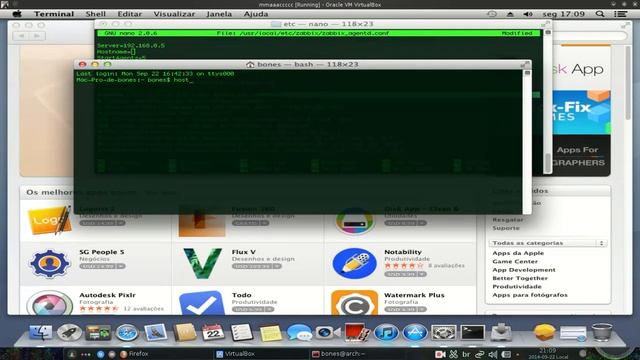Open yellow Notes icon in Dock

point(270,333)
